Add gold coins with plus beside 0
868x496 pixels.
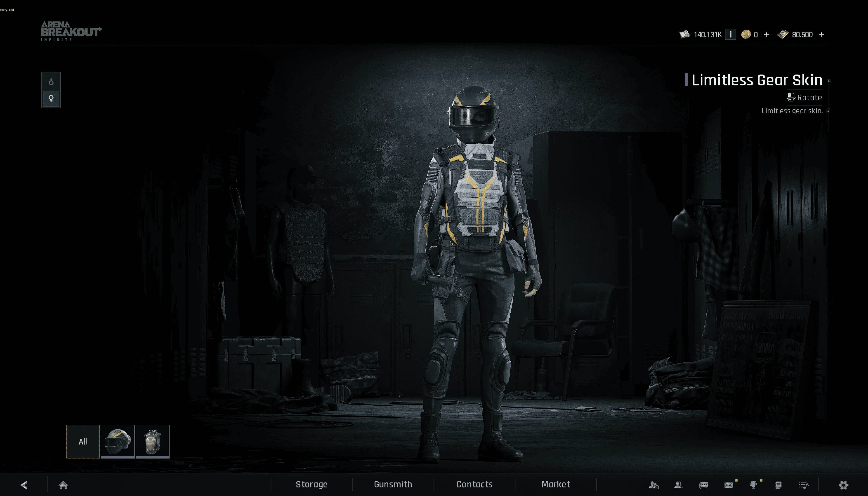pyautogui.click(x=767, y=34)
